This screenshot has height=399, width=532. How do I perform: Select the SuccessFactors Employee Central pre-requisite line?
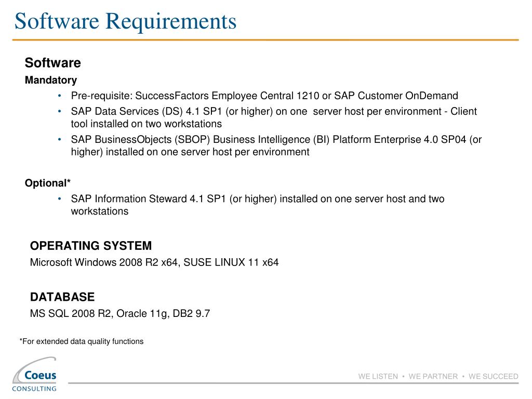[264, 96]
